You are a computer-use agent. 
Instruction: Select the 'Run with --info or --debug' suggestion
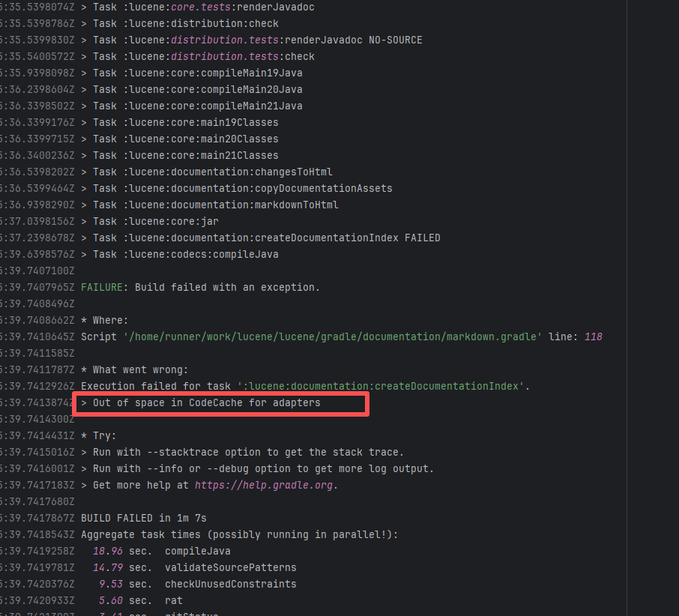click(257, 468)
